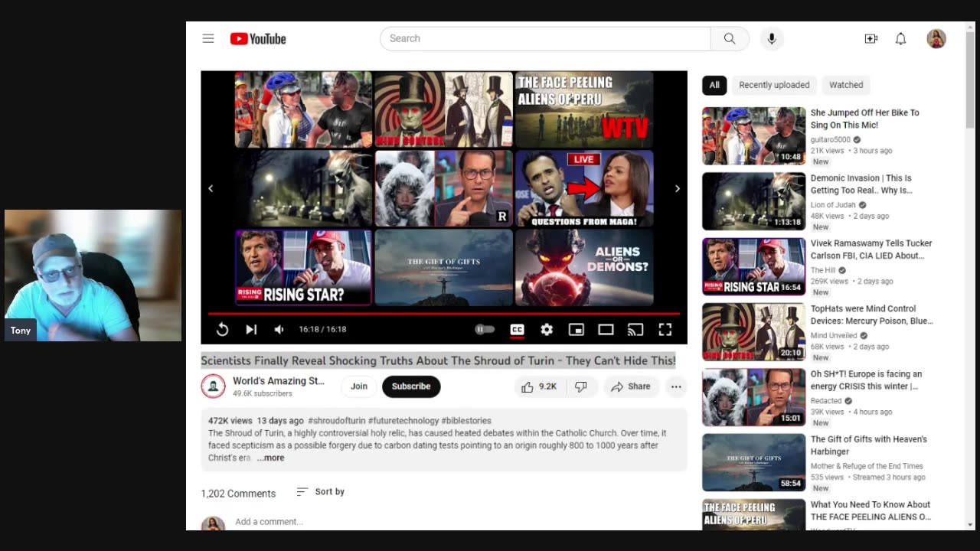Enable miniplayer mode
The image size is (980, 551).
[x=577, y=329]
